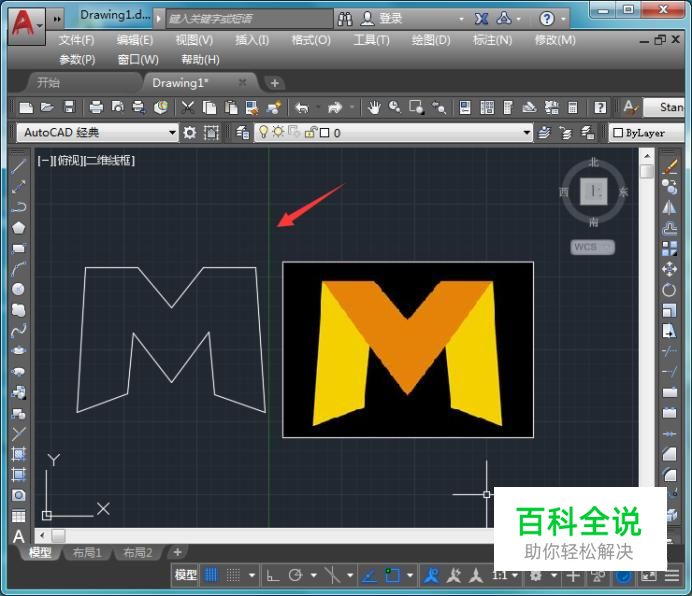Toggle grid display in status bar
This screenshot has height=596, width=692.
pyautogui.click(x=211, y=575)
